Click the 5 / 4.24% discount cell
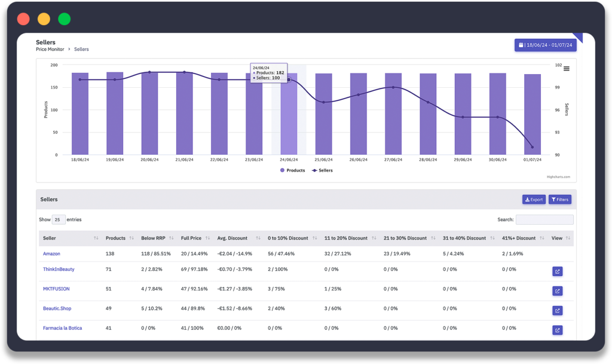Image resolution: width=612 pixels, height=364 pixels. point(453,253)
